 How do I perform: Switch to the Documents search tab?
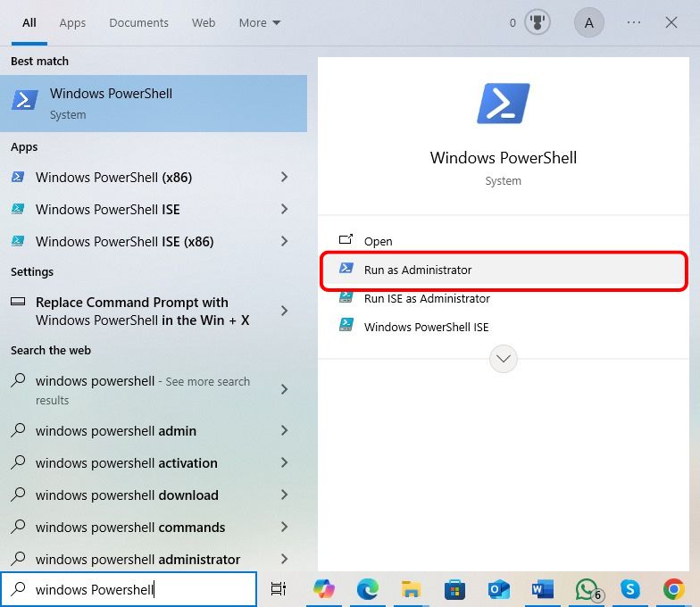click(x=138, y=23)
